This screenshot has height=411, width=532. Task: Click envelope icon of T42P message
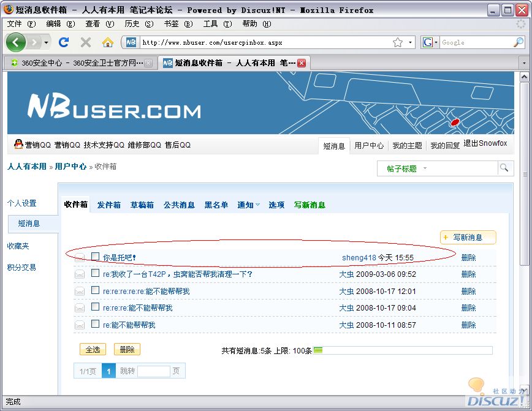pyautogui.click(x=80, y=274)
